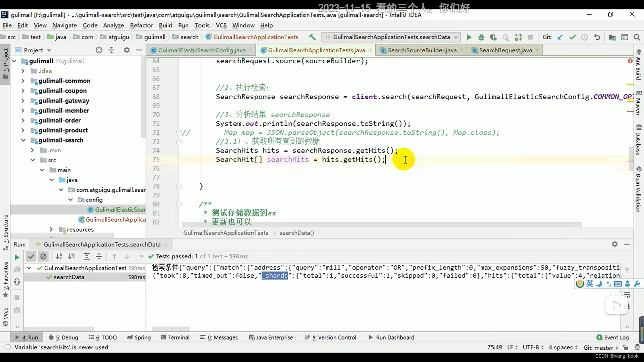Minimize the Run tool window
Viewport: 644px width, 362px height.
pos(627,244)
